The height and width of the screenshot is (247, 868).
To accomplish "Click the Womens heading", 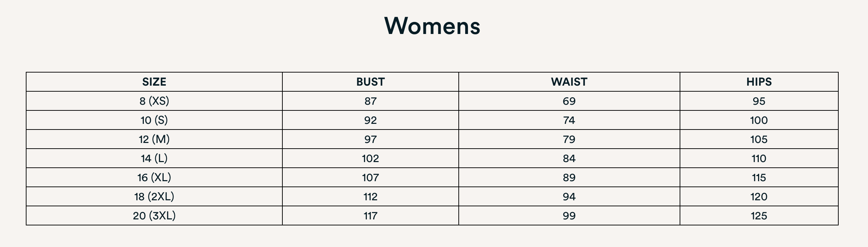I will pyautogui.click(x=432, y=26).
